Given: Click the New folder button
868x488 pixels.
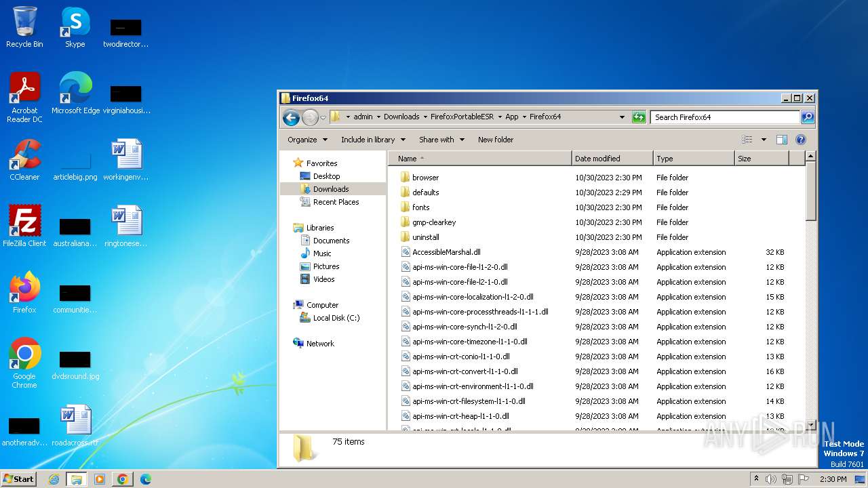Looking at the screenshot, I should pyautogui.click(x=496, y=140).
